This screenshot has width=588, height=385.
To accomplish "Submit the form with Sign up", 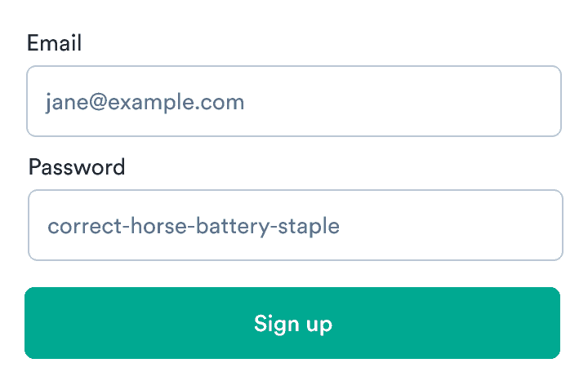I will (x=292, y=323).
